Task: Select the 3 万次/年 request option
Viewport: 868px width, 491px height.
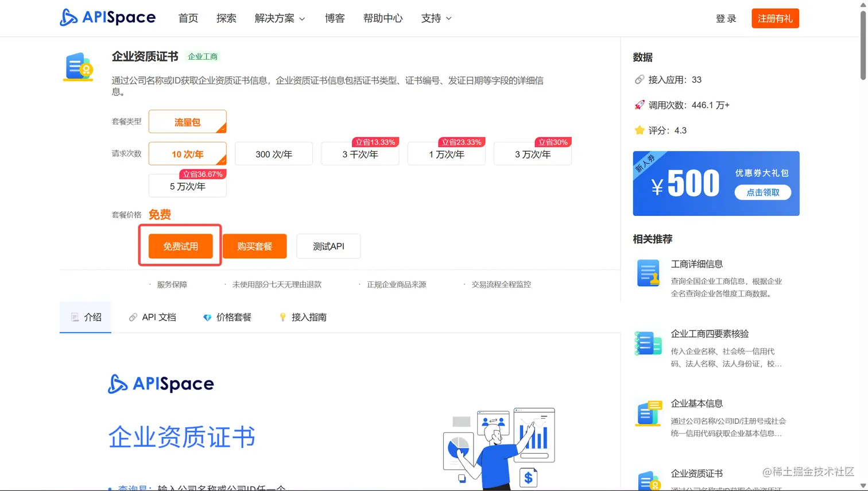Action: [x=533, y=154]
